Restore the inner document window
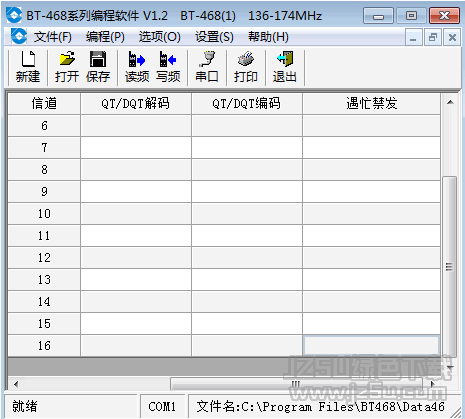 click(x=433, y=37)
